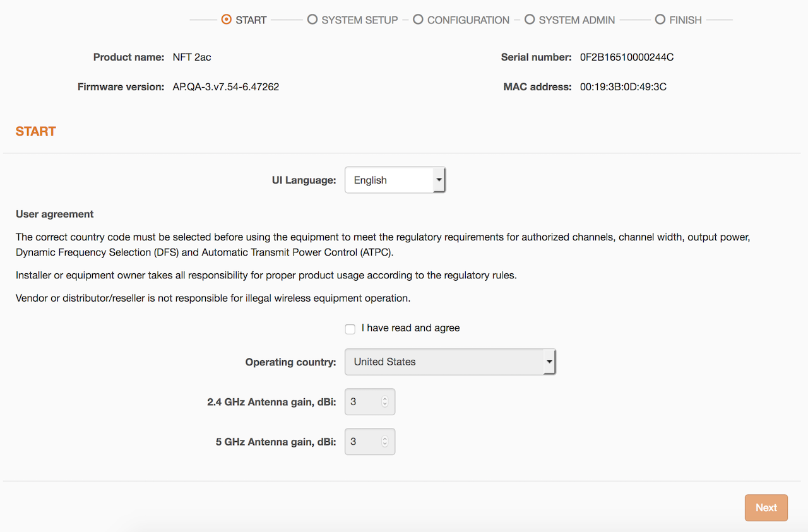Image resolution: width=808 pixels, height=532 pixels.
Task: Click the firmware version value AP.QA-3.v7.54-6.47262
Action: coord(225,87)
